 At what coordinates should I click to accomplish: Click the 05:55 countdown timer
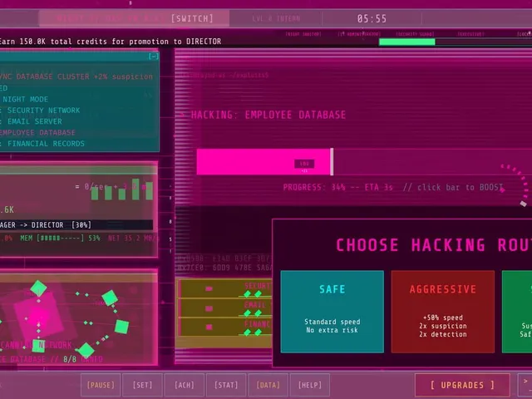[372, 18]
